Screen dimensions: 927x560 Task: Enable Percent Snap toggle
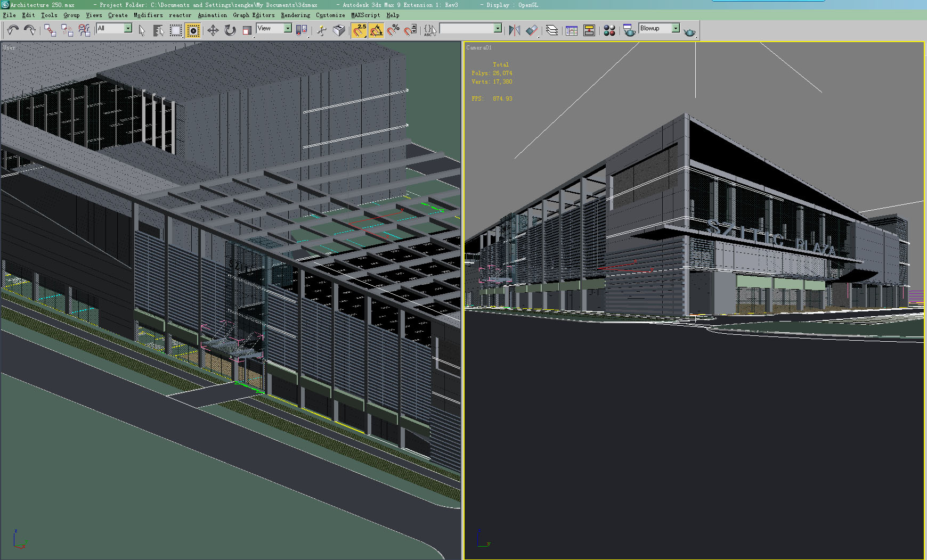(x=393, y=30)
